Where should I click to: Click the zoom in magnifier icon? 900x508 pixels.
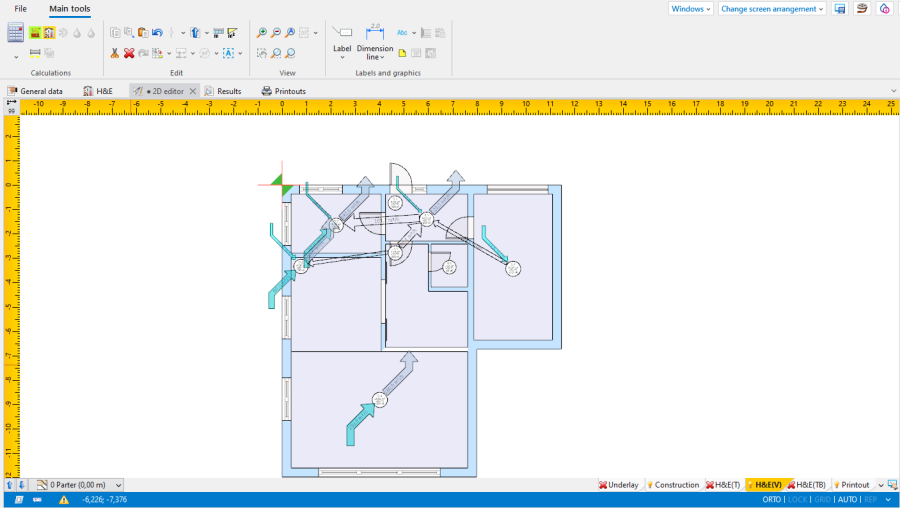point(262,32)
